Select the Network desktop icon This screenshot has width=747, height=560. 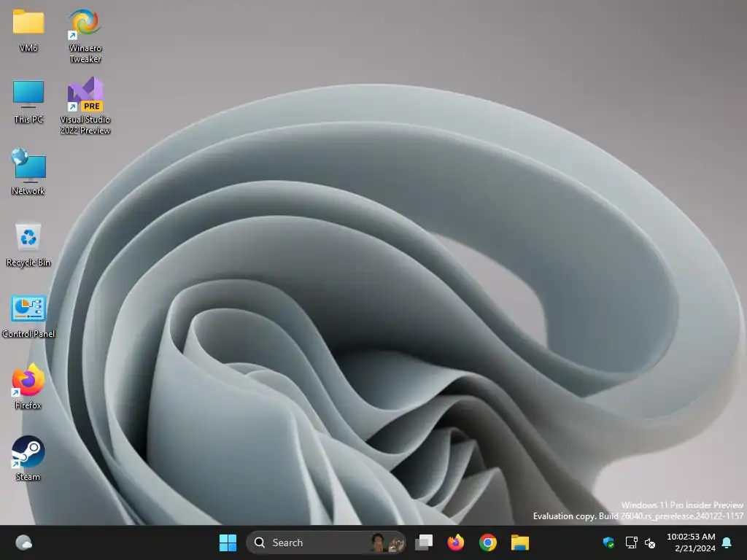(x=28, y=171)
